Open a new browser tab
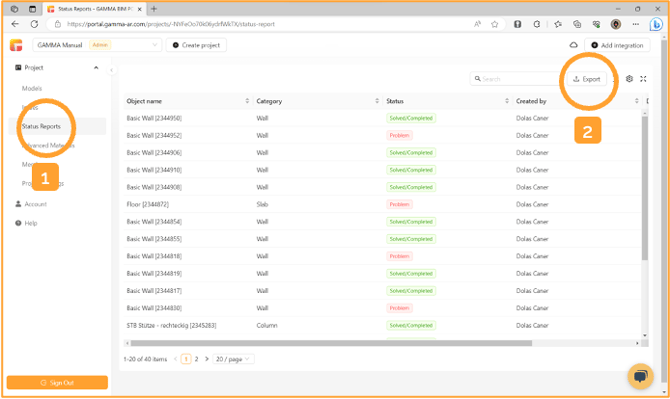This screenshot has height=399, width=670. click(x=154, y=9)
